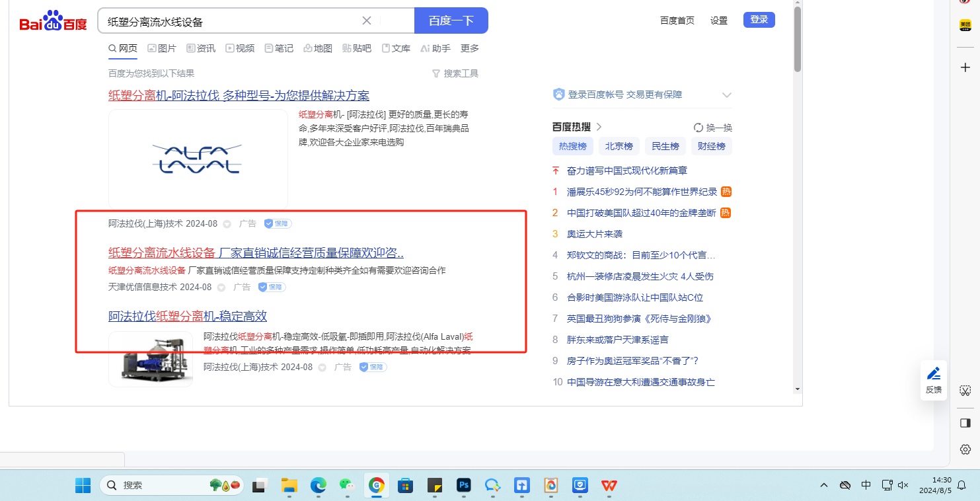Select the 北京榜 hot search tab
This screenshot has height=501, width=980.
tap(619, 146)
